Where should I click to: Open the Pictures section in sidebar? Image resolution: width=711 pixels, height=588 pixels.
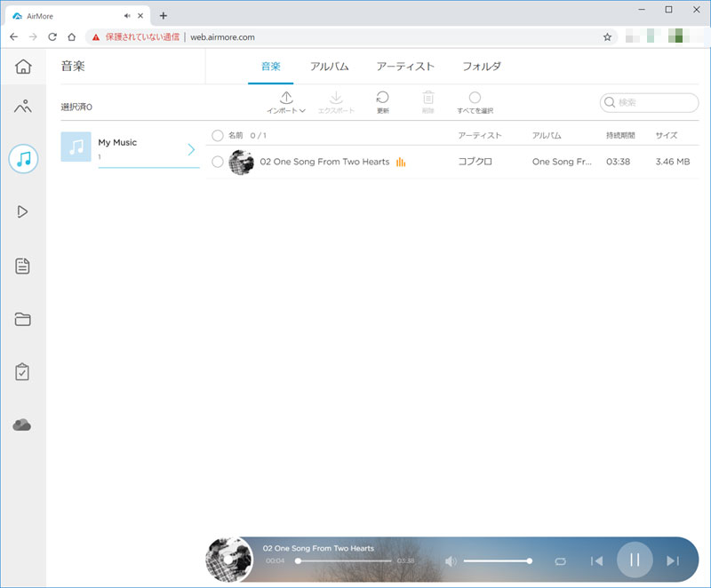coord(23,107)
